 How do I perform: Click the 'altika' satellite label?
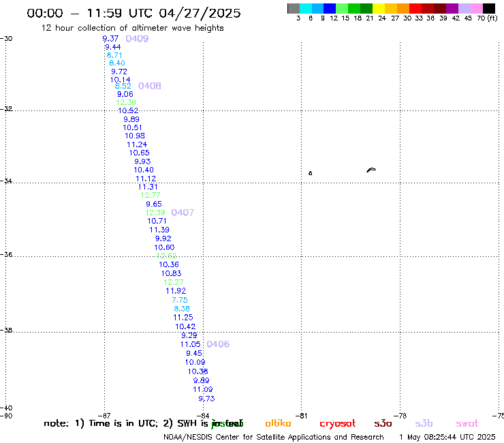[278, 423]
